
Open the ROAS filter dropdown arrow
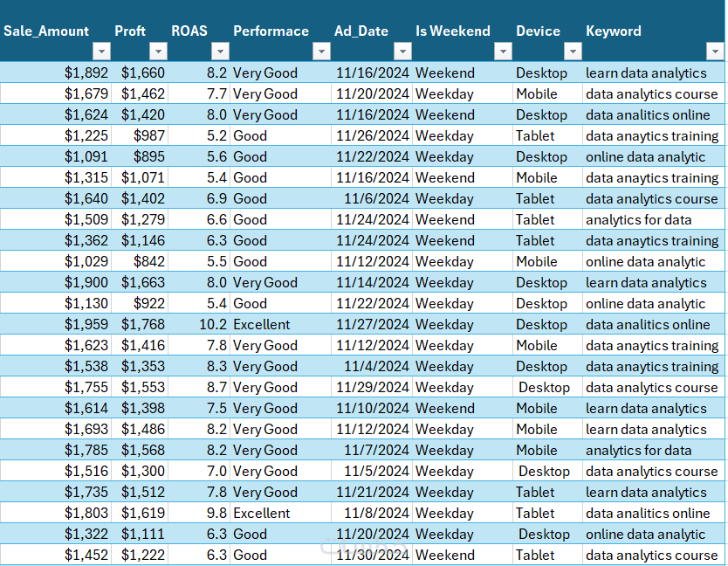point(221,52)
